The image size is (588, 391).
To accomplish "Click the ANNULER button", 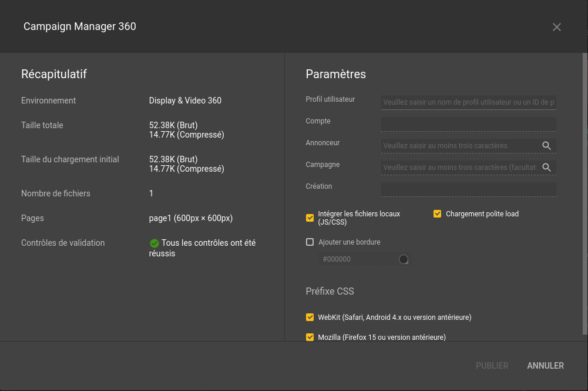I will tap(545, 365).
